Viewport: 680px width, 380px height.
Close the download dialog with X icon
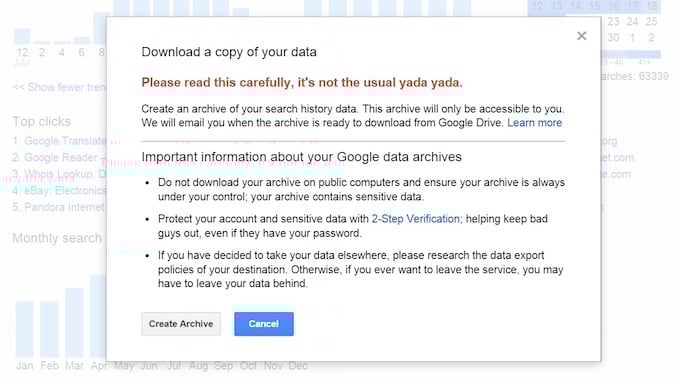tap(582, 36)
